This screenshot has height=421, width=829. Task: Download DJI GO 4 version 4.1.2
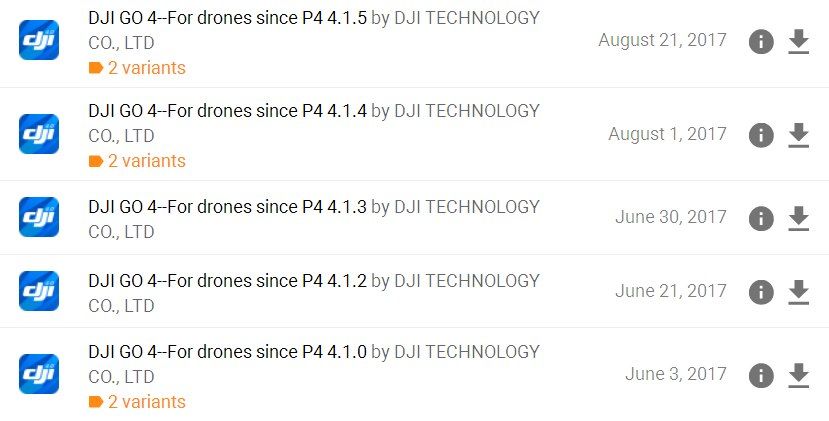pyautogui.click(x=798, y=292)
